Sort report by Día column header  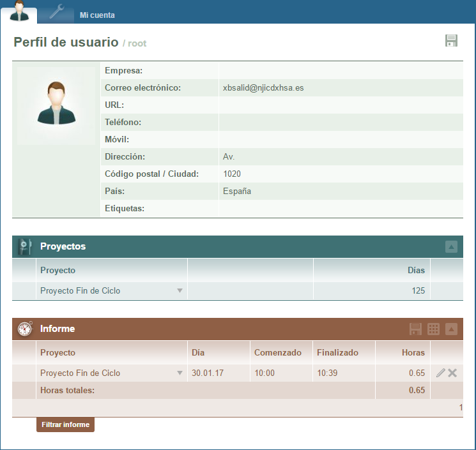[198, 352]
